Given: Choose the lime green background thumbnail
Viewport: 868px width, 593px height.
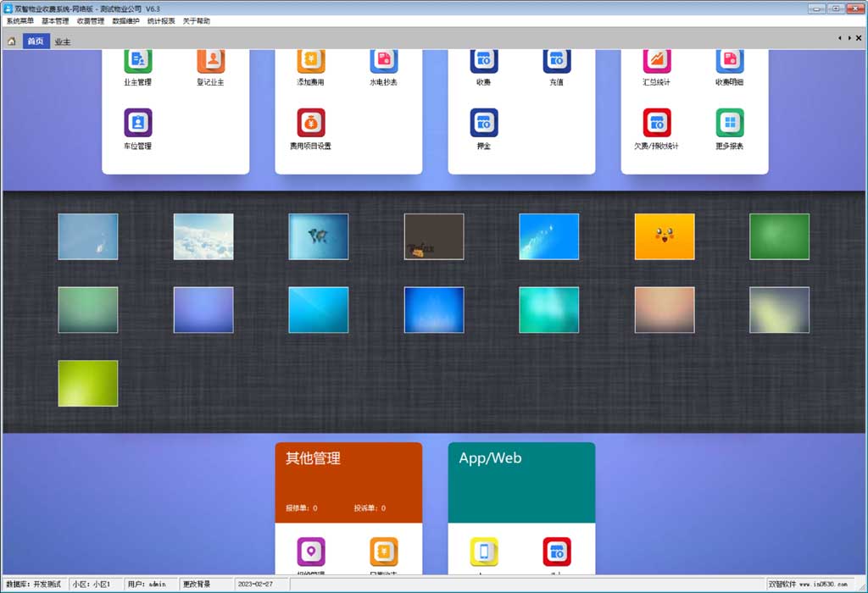Looking at the screenshot, I should pos(88,384).
